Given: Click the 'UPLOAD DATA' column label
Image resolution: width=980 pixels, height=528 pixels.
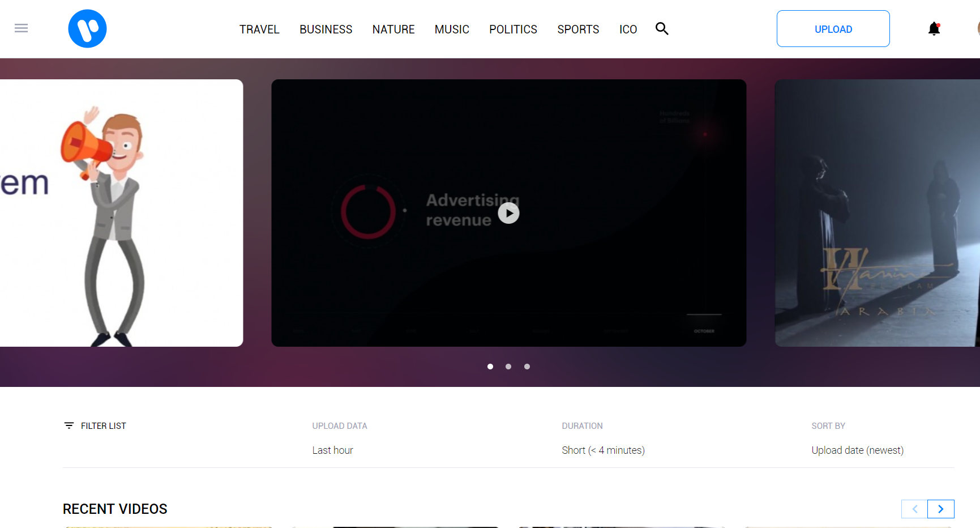Looking at the screenshot, I should click(340, 426).
